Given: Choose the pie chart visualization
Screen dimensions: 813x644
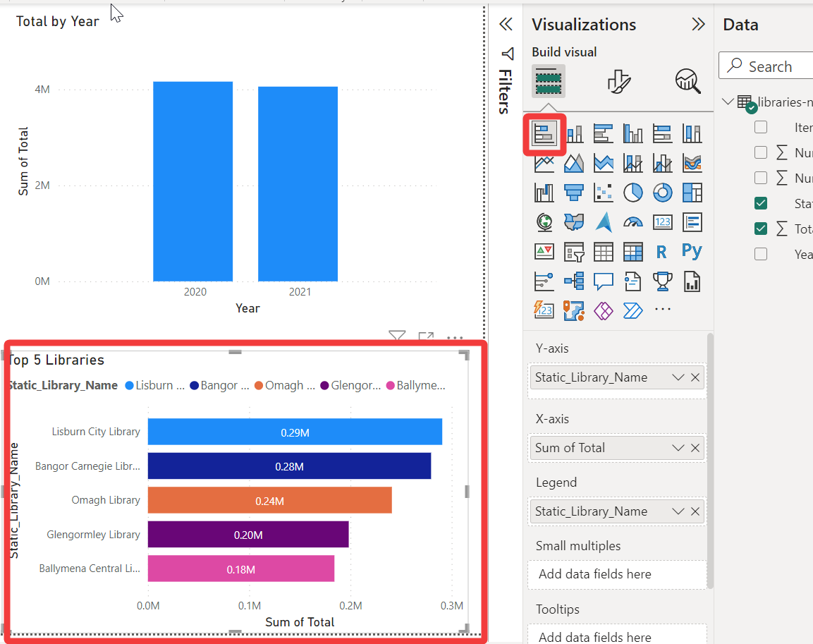Looking at the screenshot, I should (633, 193).
